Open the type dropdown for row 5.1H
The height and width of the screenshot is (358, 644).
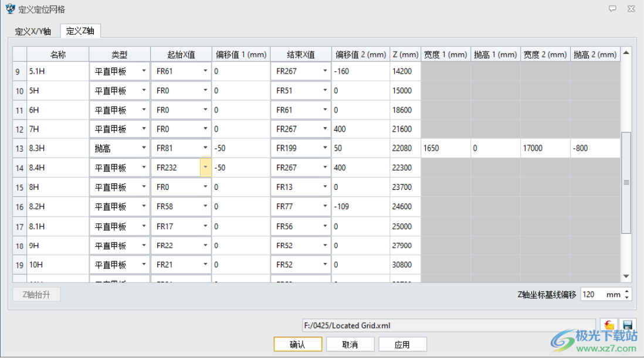pyautogui.click(x=144, y=71)
